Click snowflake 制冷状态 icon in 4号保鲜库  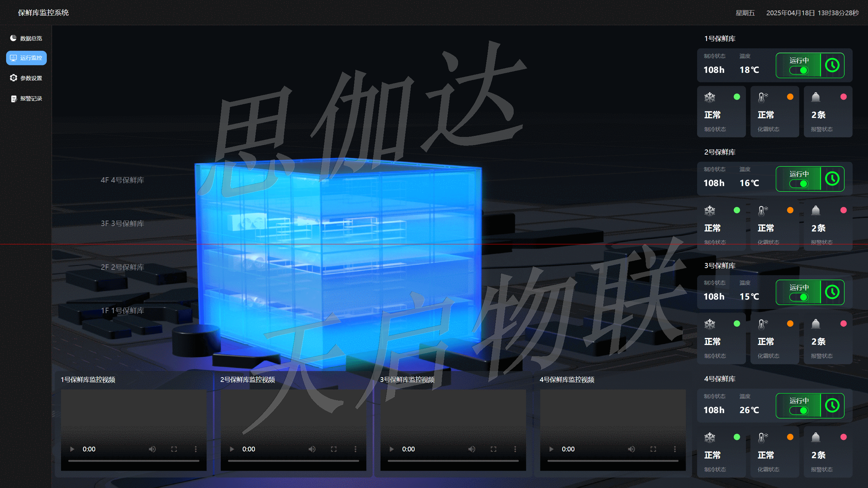pos(710,438)
